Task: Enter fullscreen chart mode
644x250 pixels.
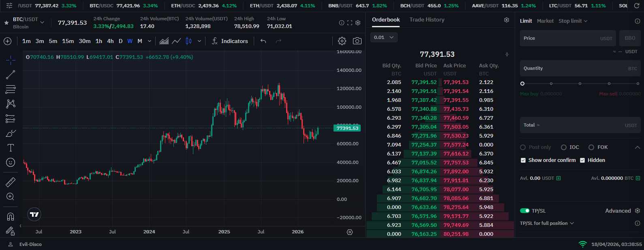Action: (350, 23)
